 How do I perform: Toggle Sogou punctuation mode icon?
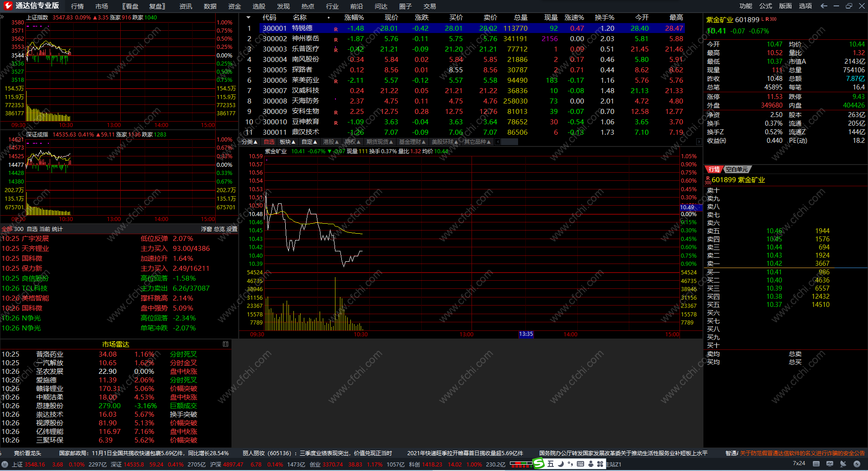tap(571, 464)
